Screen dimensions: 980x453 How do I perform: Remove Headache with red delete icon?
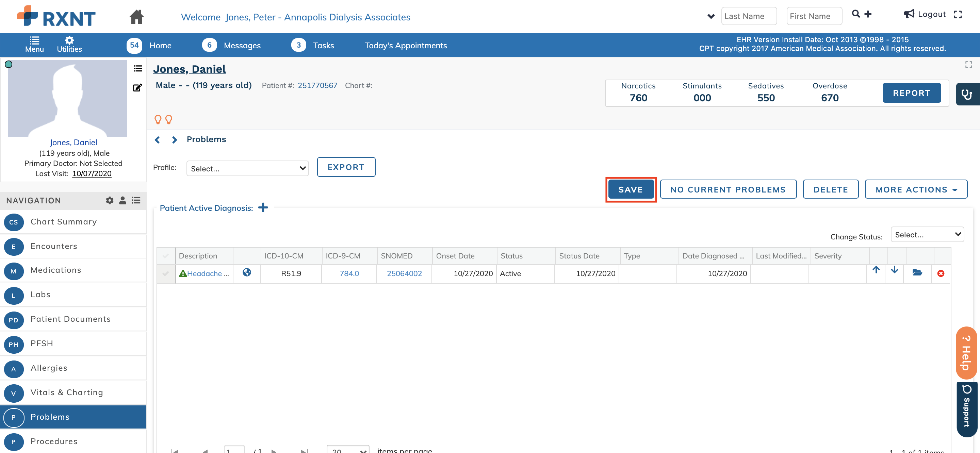click(941, 273)
